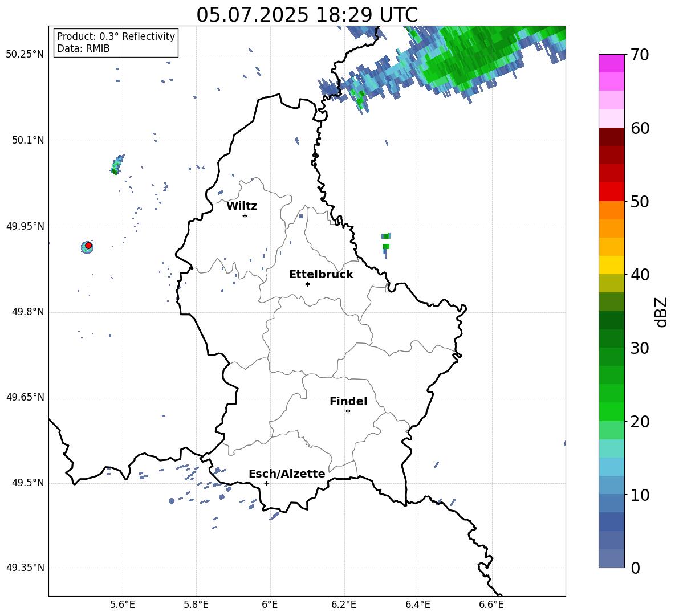The width and height of the screenshot is (675, 616).
Task: Click the Esch/Alzette station cross marker
Action: [x=266, y=483]
